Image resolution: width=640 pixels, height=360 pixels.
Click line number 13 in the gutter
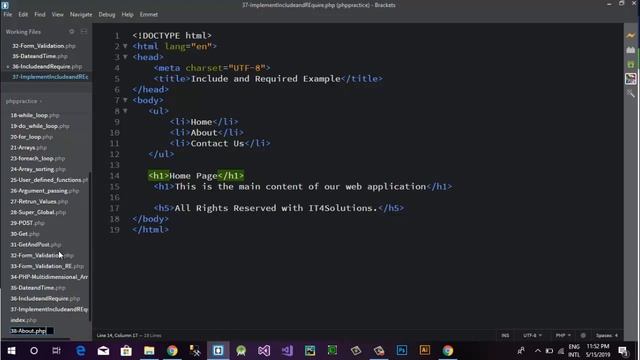pyautogui.click(x=115, y=165)
